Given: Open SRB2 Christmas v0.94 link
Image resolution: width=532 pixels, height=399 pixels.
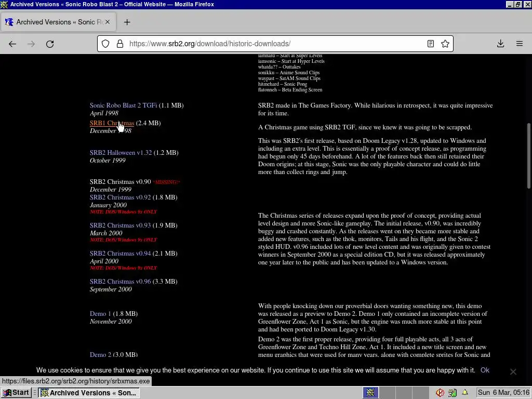Looking at the screenshot, I should 120,254.
